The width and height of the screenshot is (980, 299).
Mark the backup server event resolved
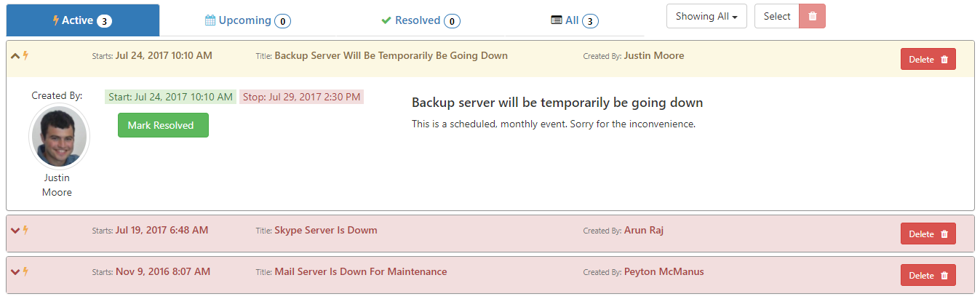pos(163,125)
